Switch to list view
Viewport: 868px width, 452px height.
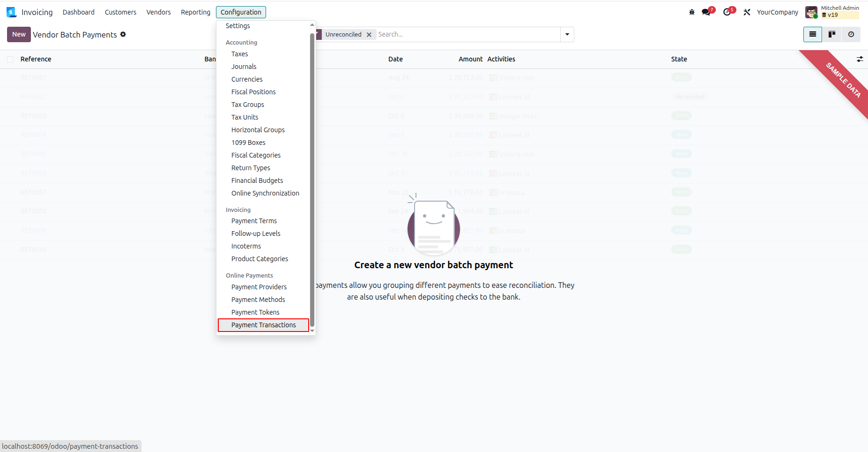coord(813,34)
